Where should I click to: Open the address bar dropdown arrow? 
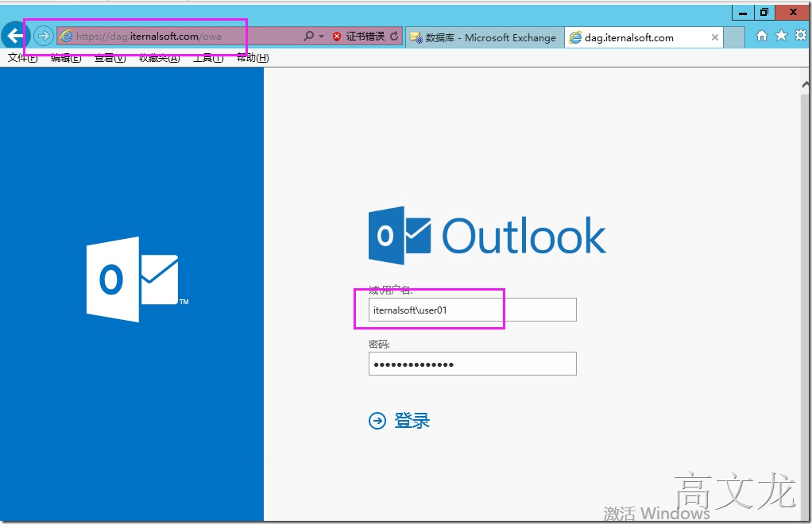click(322, 37)
